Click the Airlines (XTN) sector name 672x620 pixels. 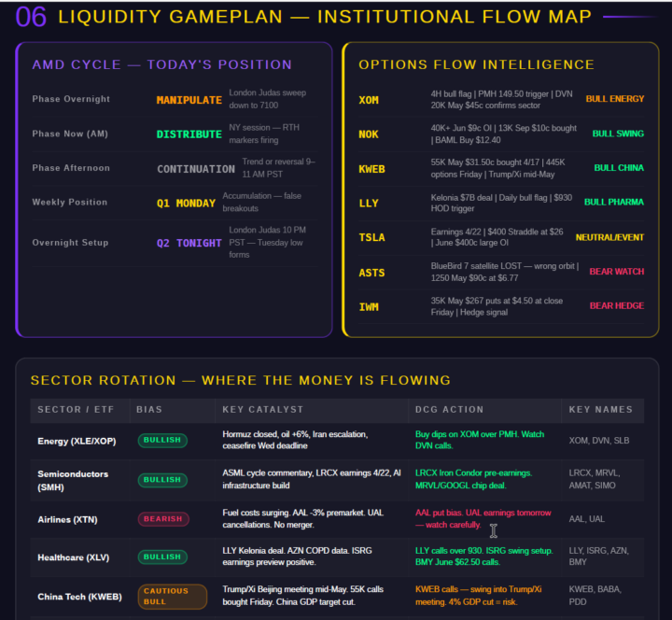tap(68, 520)
